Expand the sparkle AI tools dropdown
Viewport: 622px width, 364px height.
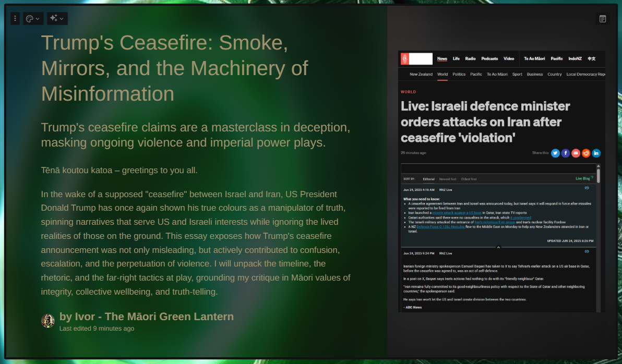[57, 19]
